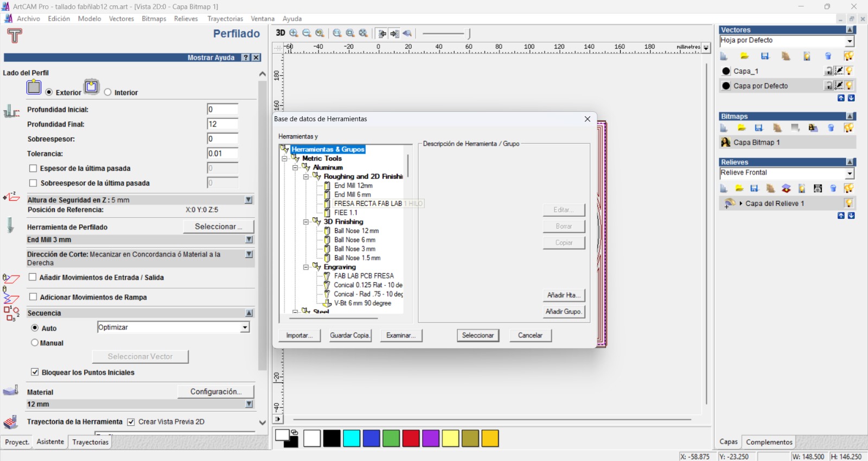Toggle visibility bulb of Capa del Relieve 1
This screenshot has height=461, width=868.
click(x=849, y=203)
